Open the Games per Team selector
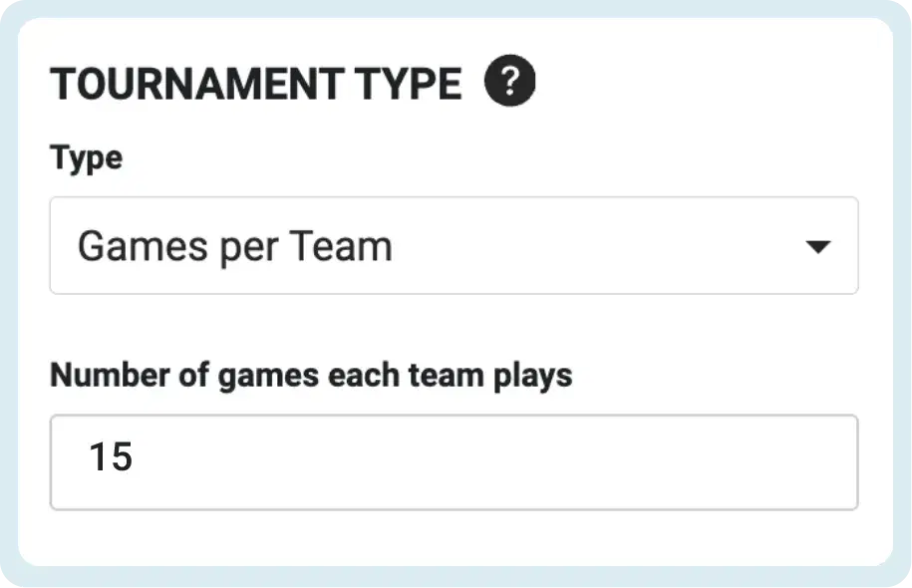 coord(454,245)
